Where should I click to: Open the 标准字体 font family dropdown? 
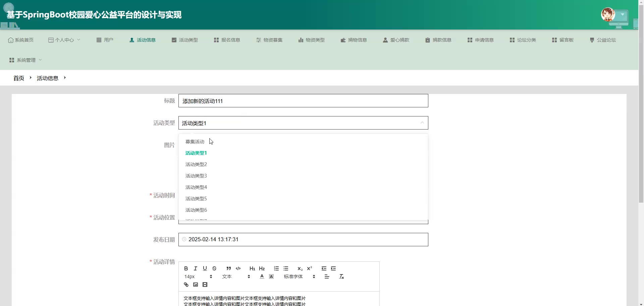pos(300,276)
